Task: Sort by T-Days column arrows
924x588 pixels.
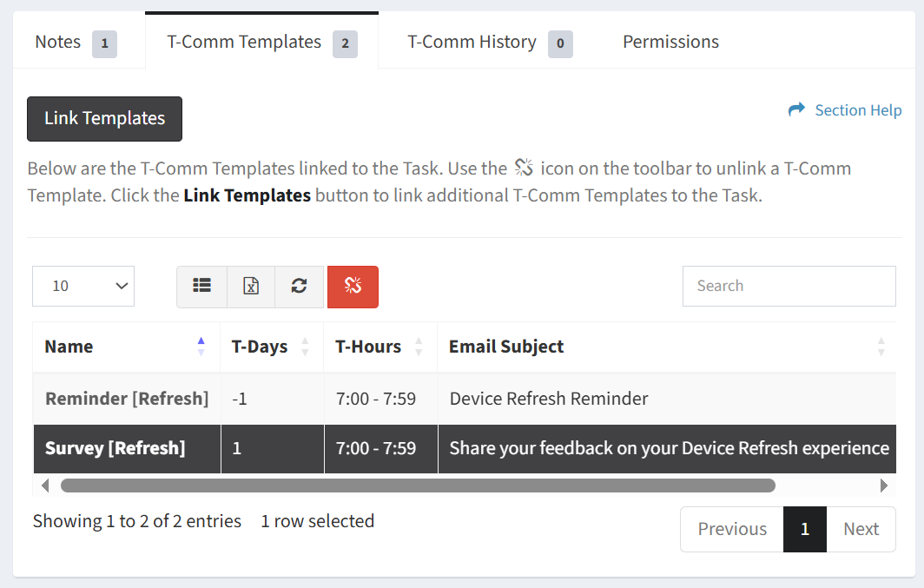Action: coord(305,347)
